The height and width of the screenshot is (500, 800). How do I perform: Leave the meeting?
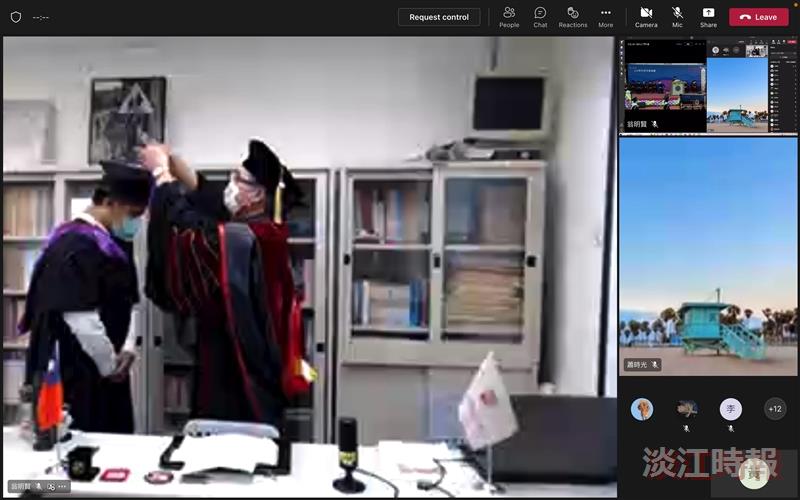point(759,17)
